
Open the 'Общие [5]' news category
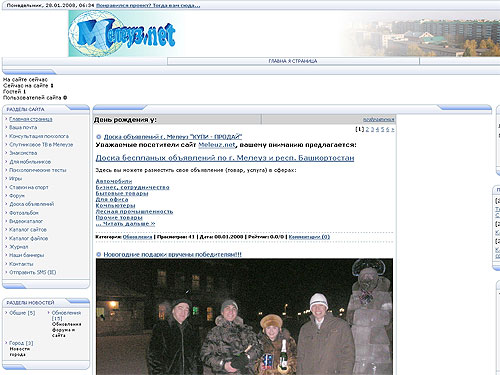click(22, 313)
